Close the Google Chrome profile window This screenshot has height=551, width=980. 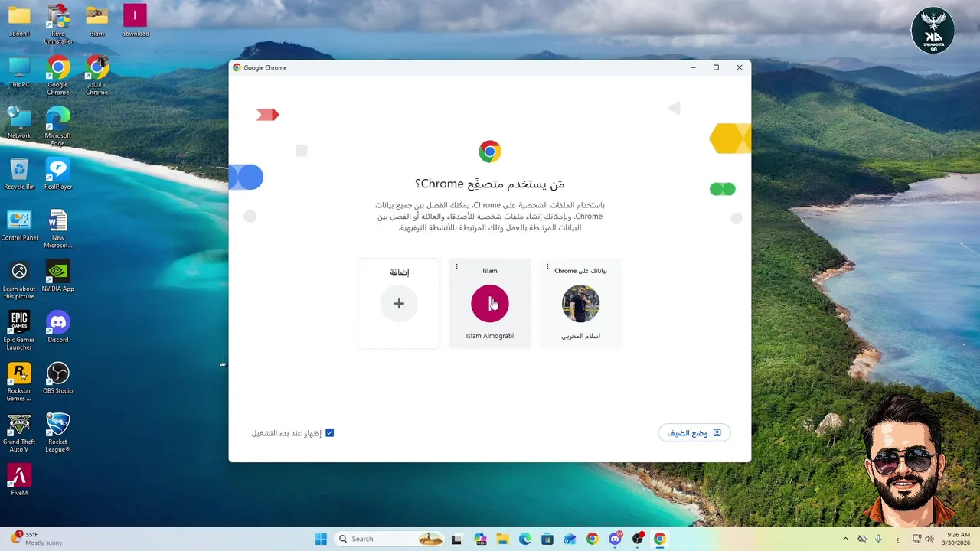point(739,67)
